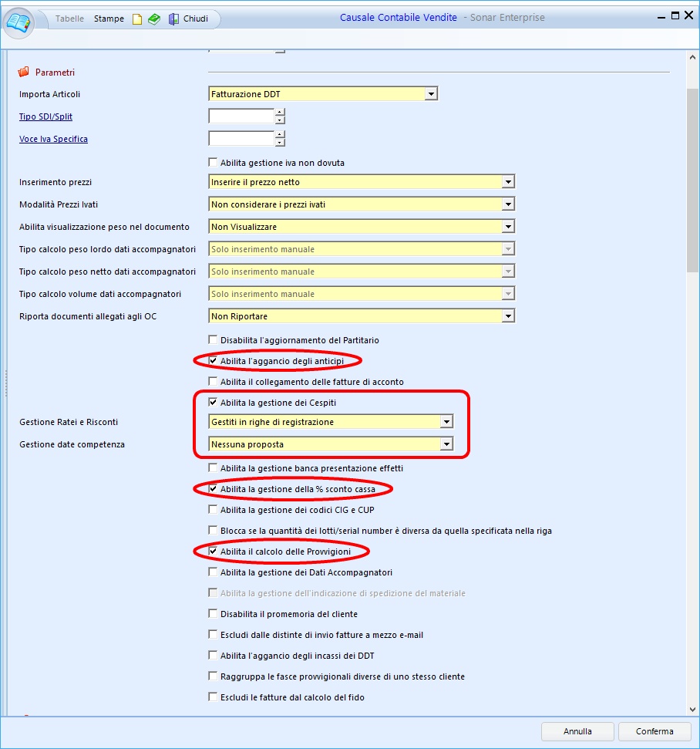Click the blank yellow note icon
The height and width of the screenshot is (749, 700).
(x=137, y=19)
